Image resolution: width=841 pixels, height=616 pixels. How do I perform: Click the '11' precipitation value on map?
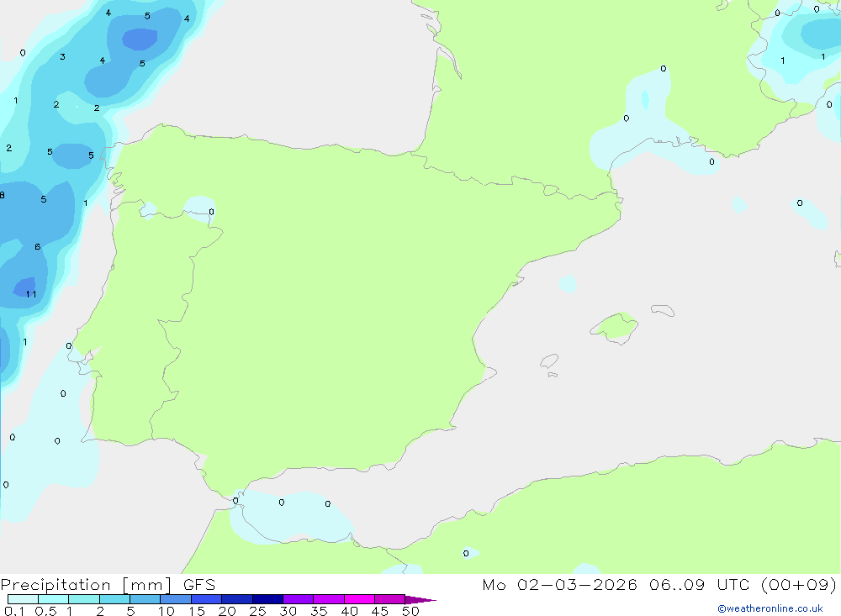click(x=31, y=294)
